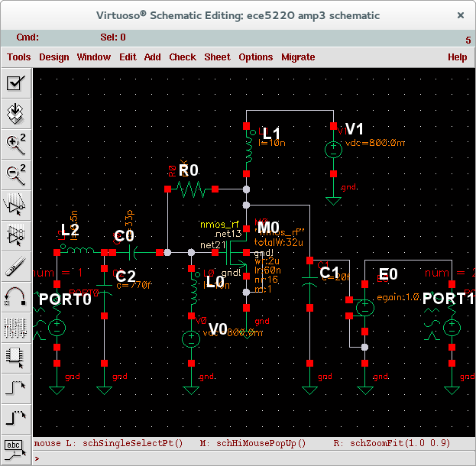This screenshot has width=476, height=466.
Task: Open the Edit menu
Action: (128, 57)
